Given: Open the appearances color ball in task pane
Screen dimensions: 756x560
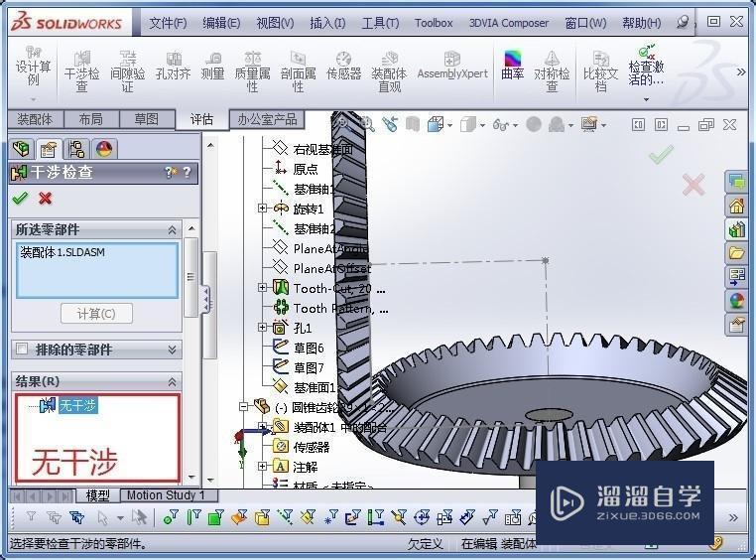Looking at the screenshot, I should click(x=736, y=302).
